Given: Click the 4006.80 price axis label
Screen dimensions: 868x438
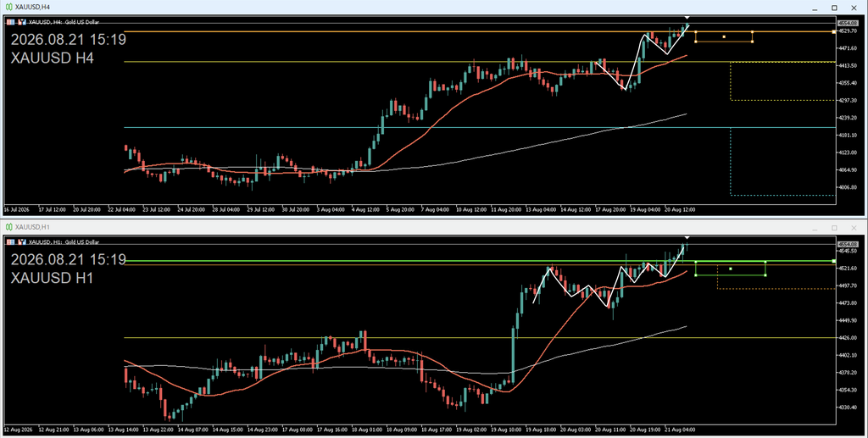Looking at the screenshot, I should coord(848,187).
